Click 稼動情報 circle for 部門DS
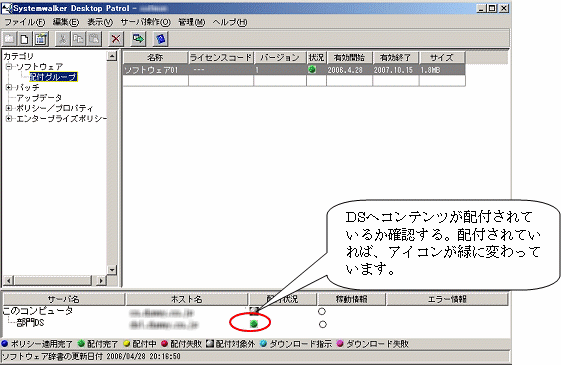The height and width of the screenshot is (365, 561). click(x=322, y=324)
